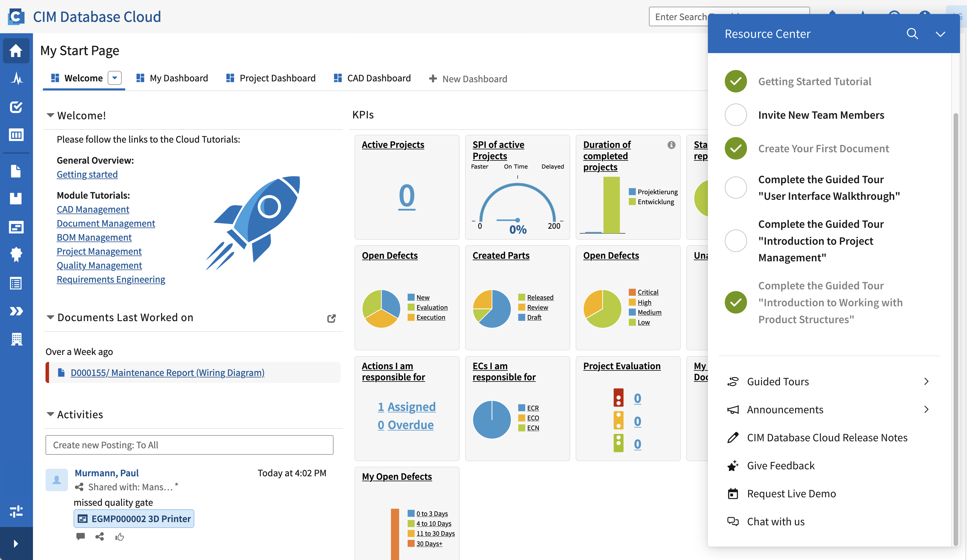Click the Create new Posting input field
The height and width of the screenshot is (560, 967).
(x=189, y=444)
